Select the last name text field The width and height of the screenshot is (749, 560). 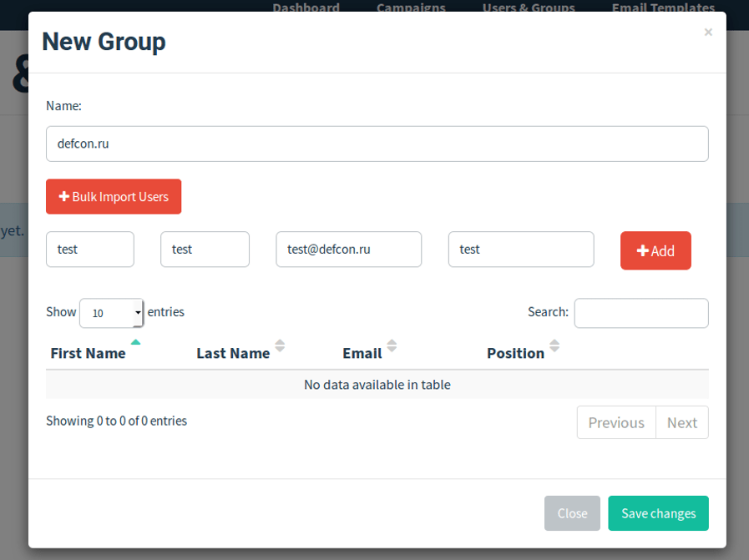(205, 250)
